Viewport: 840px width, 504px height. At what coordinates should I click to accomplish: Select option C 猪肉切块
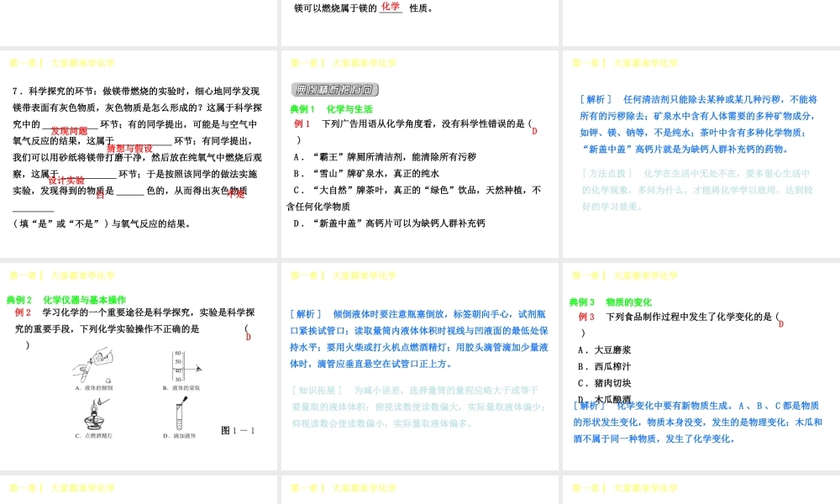[x=604, y=384]
